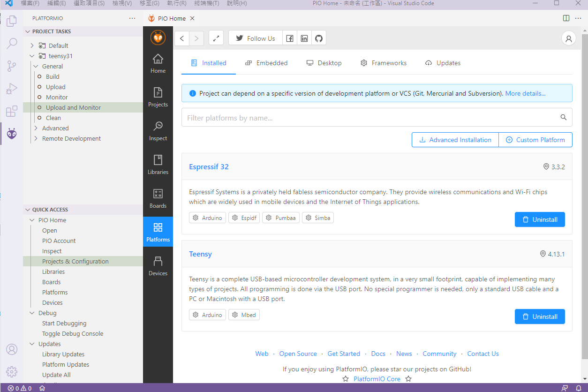588x392 pixels.
Task: Switch to the Desktop tab
Action: click(x=324, y=63)
